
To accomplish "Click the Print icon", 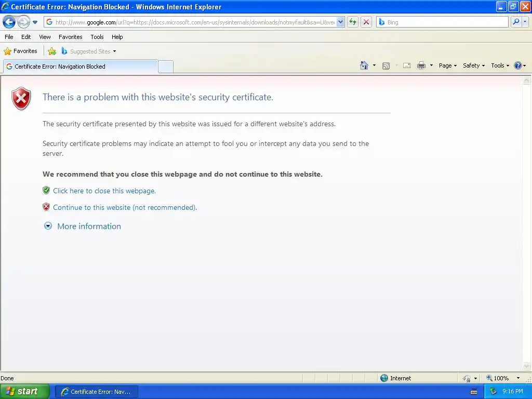I will click(x=421, y=65).
